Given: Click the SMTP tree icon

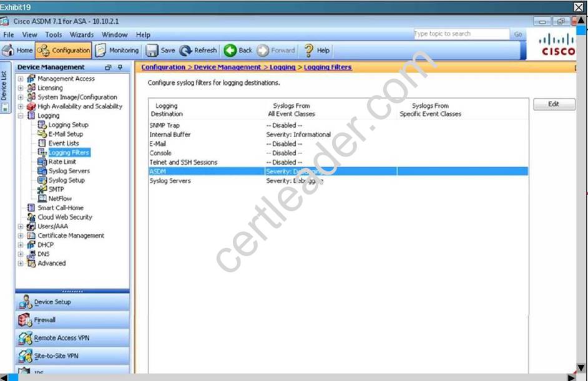Looking at the screenshot, I should [42, 189].
